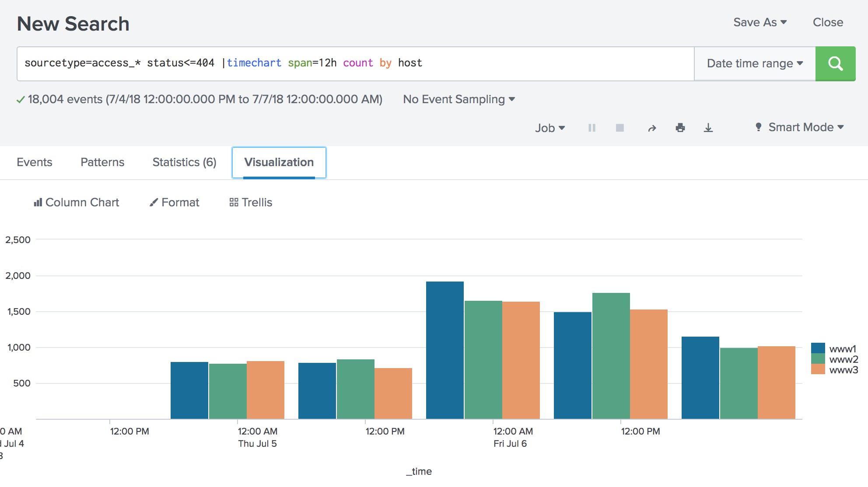Click the Visualization tab
The width and height of the screenshot is (868, 487).
[278, 162]
